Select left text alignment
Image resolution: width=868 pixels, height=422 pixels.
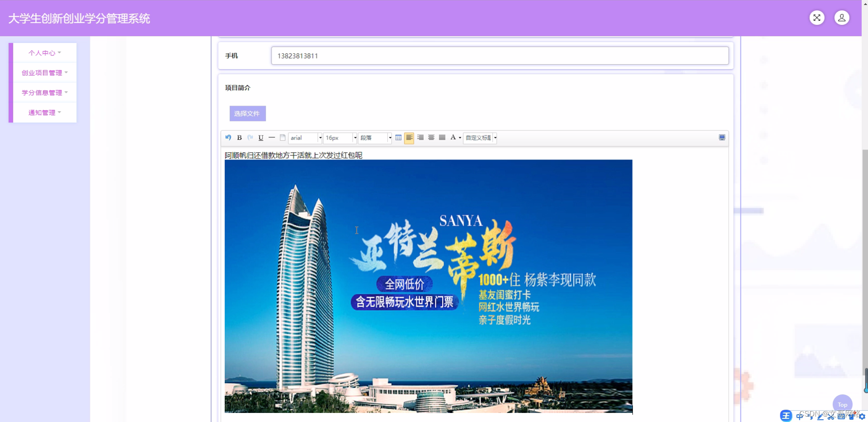pyautogui.click(x=409, y=138)
